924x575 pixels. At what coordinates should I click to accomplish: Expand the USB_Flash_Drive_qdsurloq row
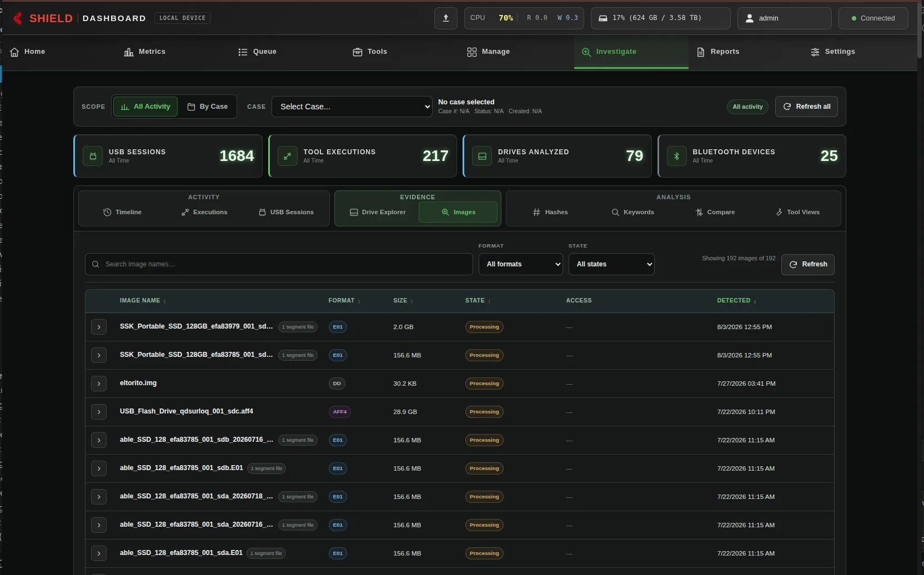click(x=99, y=412)
